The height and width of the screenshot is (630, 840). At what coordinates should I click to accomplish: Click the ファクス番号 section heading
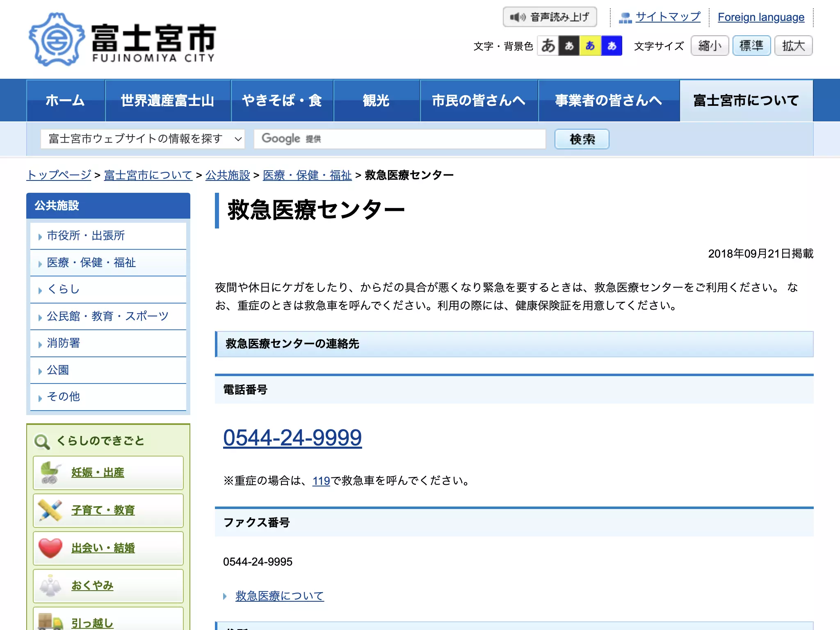point(514,523)
